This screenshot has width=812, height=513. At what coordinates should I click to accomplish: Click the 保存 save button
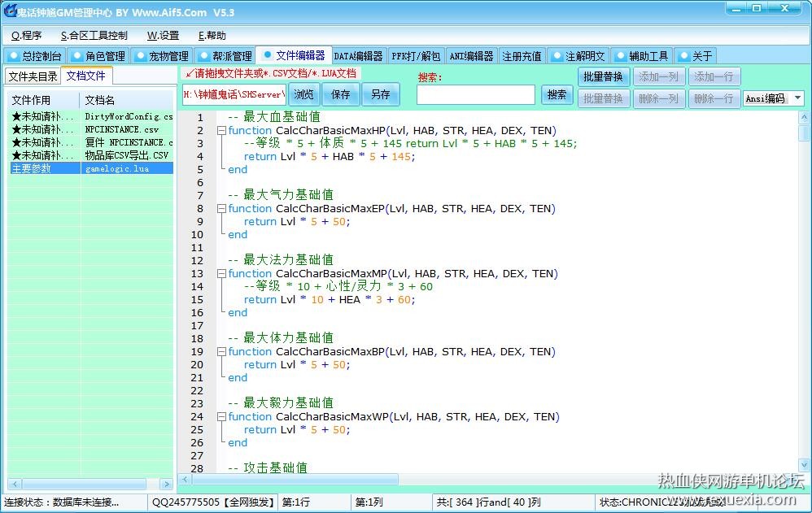click(x=340, y=94)
